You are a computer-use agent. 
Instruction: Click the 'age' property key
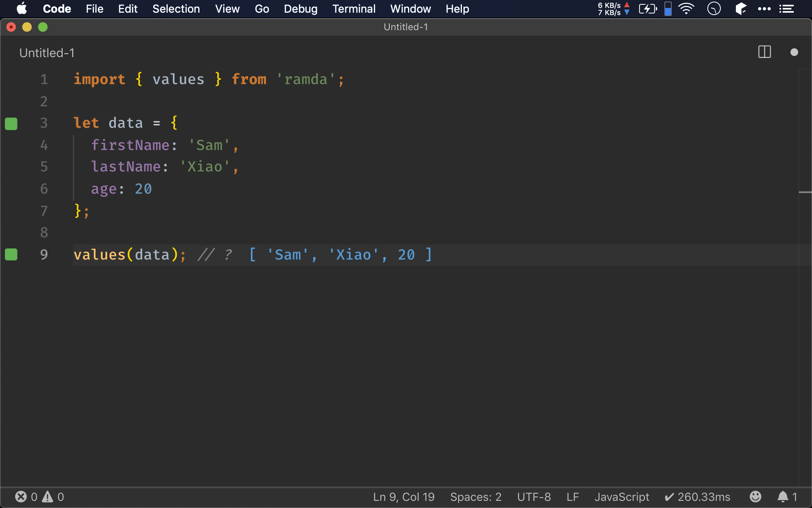pyautogui.click(x=104, y=189)
